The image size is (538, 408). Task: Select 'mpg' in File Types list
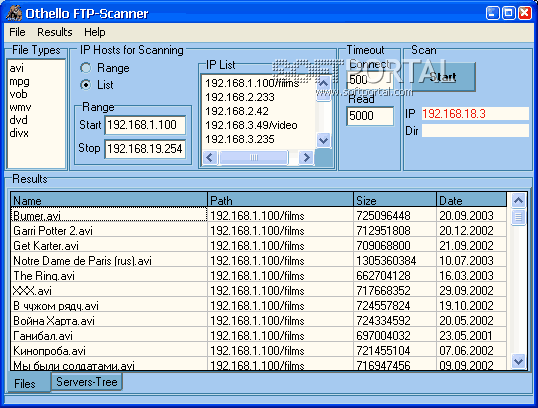tap(20, 82)
